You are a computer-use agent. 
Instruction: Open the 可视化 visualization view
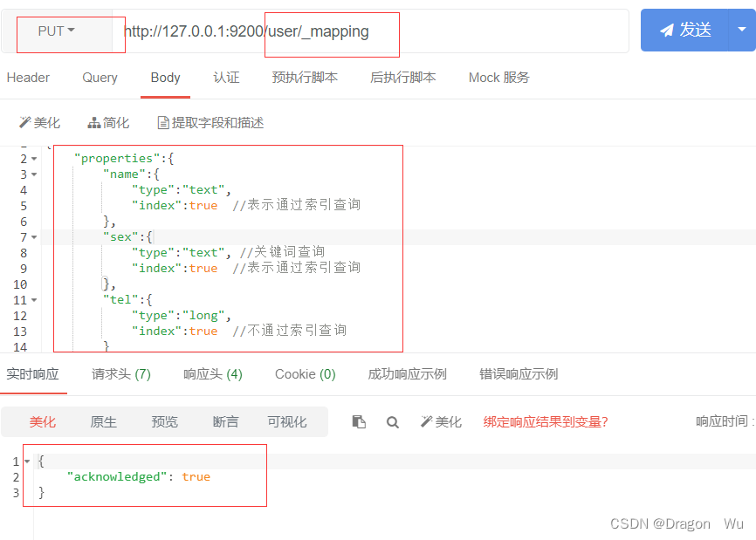point(287,422)
